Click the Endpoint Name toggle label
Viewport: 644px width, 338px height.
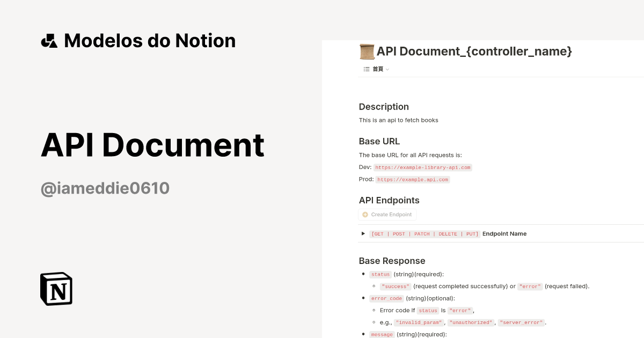(x=504, y=233)
